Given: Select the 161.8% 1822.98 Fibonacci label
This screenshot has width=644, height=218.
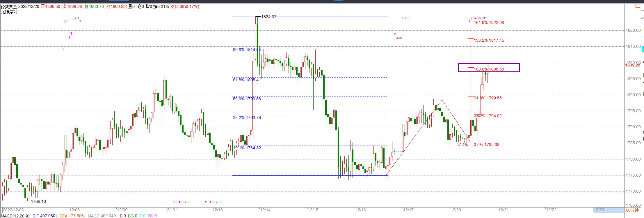Looking at the screenshot, I should [489, 22].
